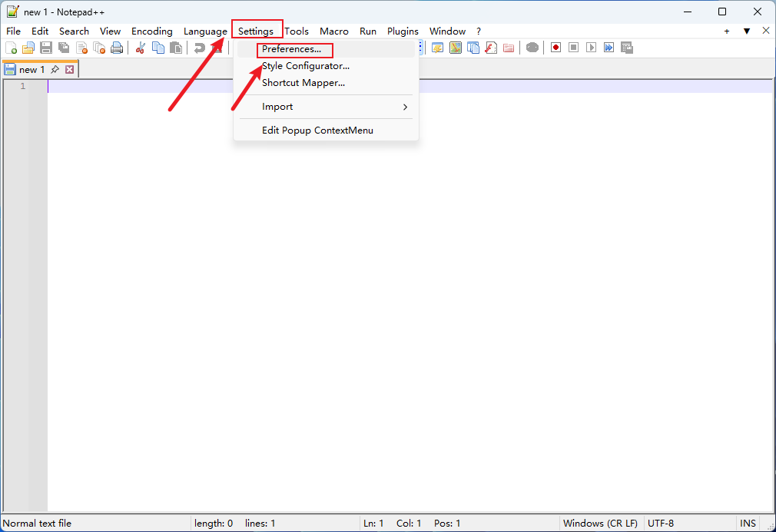Select Preferences... from the Settings menu
This screenshot has width=776, height=532.
click(292, 49)
